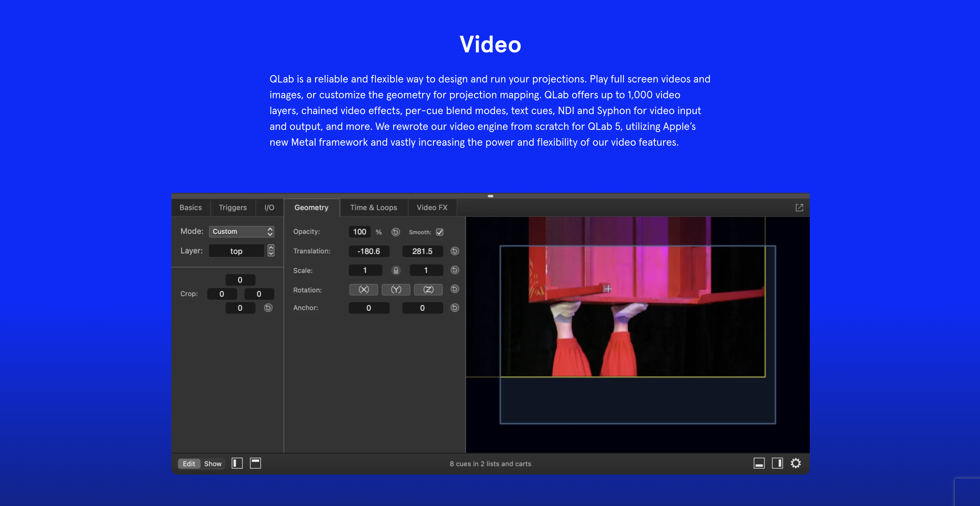The image size is (980, 506).
Task: Toggle the Smooth checkbox
Action: pos(440,232)
